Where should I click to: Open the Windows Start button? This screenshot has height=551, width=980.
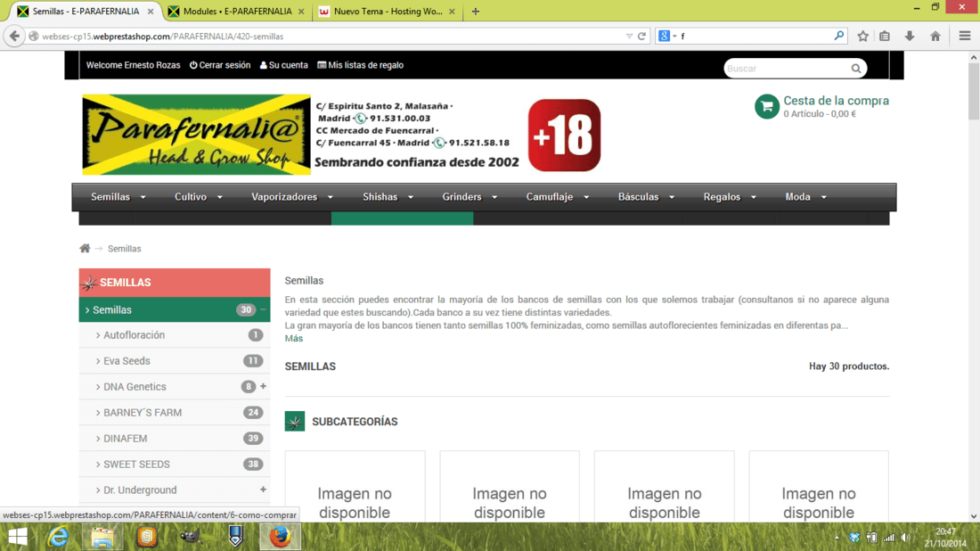click(18, 537)
